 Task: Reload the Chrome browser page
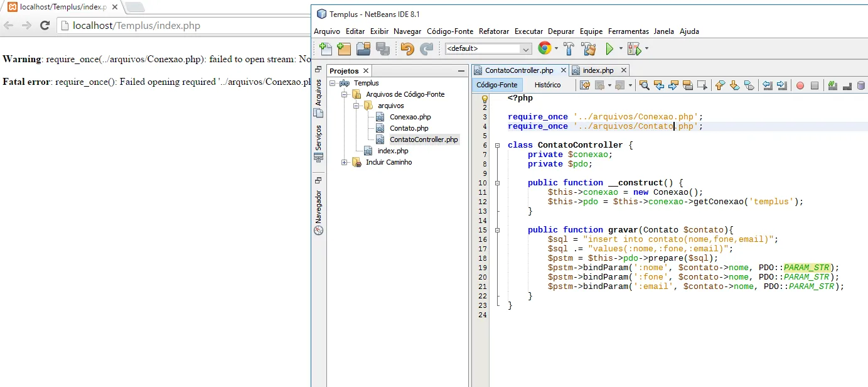(45, 26)
